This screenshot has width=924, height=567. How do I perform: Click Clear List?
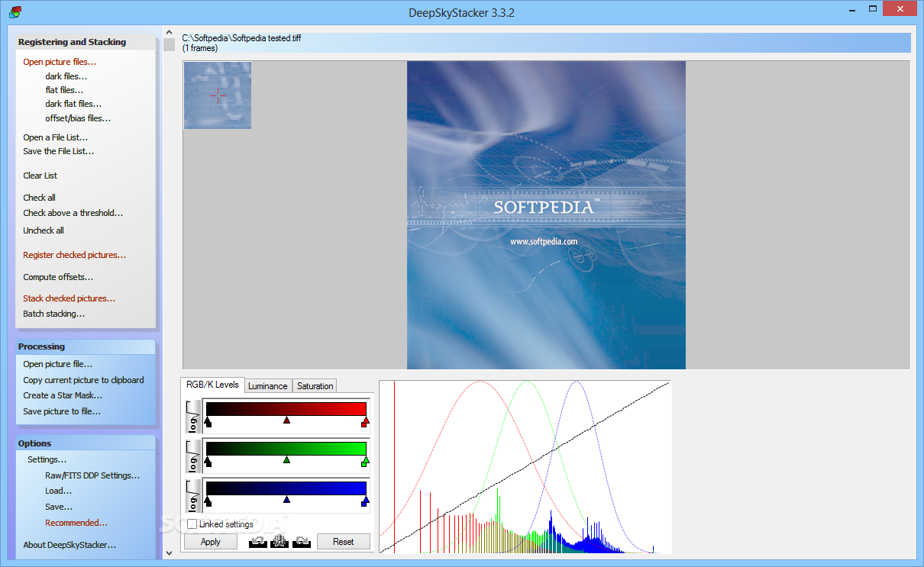40,176
